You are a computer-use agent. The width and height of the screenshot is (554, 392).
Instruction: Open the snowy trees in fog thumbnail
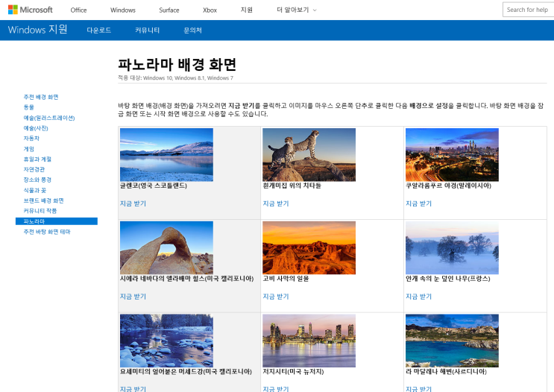coord(452,247)
